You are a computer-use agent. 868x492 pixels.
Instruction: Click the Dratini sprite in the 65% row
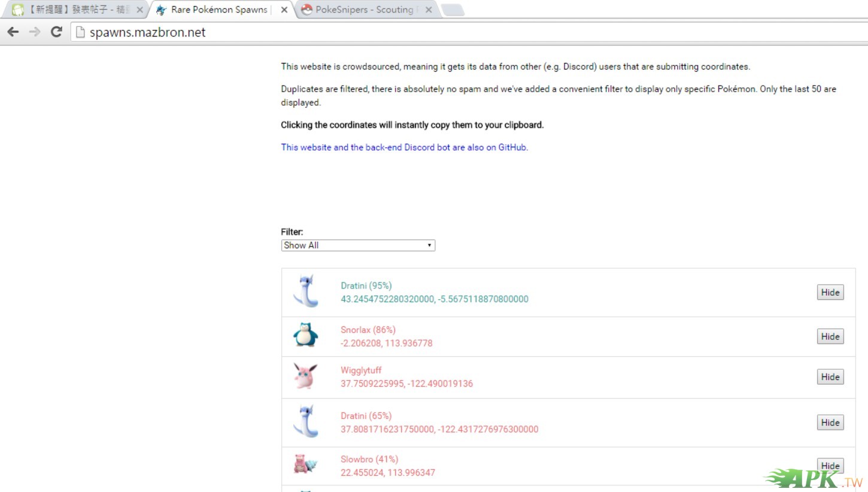click(306, 421)
